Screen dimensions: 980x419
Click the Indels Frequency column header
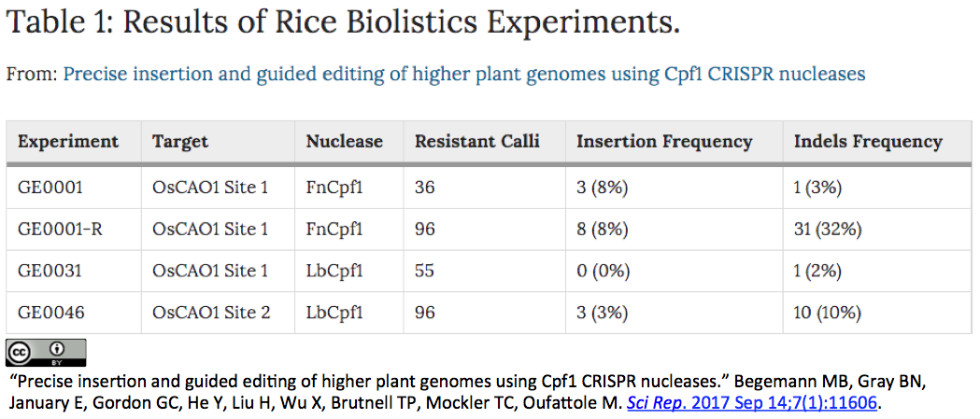coord(868,142)
